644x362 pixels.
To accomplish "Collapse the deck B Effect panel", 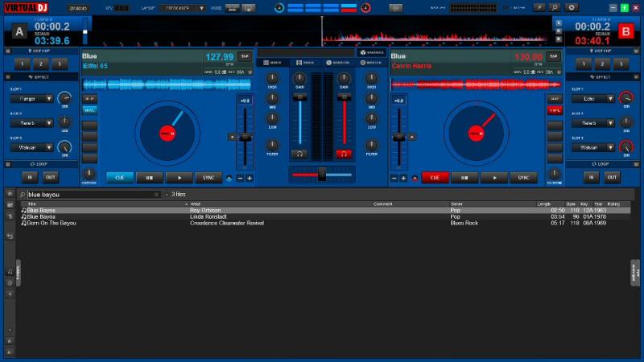I will [636, 76].
